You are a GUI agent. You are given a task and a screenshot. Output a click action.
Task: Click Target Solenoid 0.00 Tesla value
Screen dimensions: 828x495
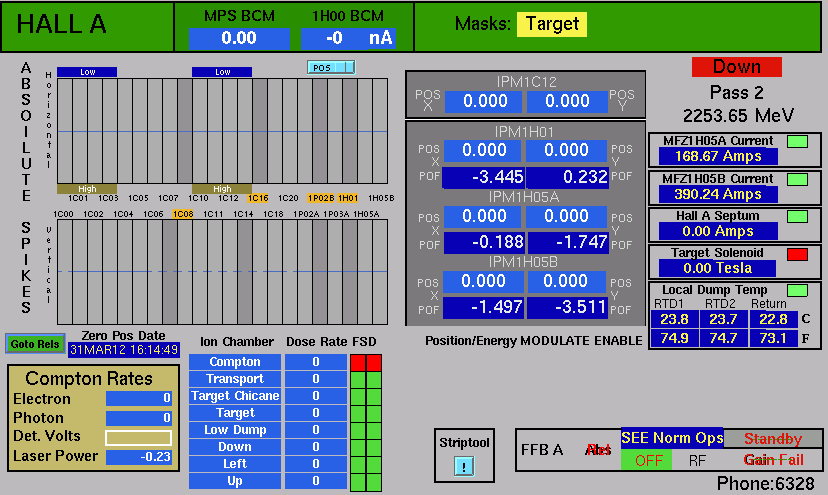[x=717, y=268]
